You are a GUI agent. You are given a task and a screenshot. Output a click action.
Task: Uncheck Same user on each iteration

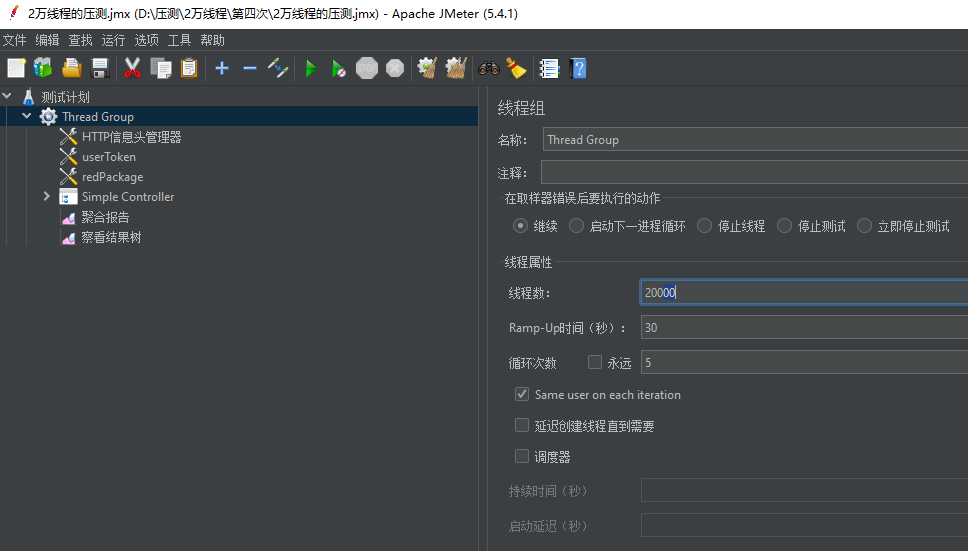click(x=522, y=394)
